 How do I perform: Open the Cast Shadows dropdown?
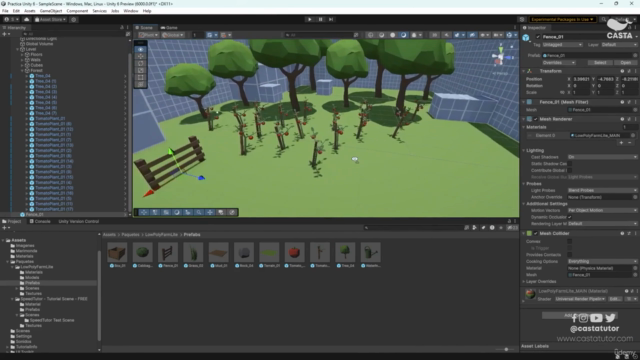(602, 157)
